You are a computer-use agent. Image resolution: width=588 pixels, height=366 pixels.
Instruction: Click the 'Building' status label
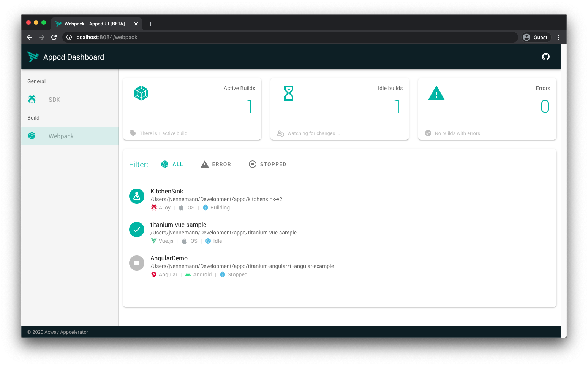(x=220, y=208)
